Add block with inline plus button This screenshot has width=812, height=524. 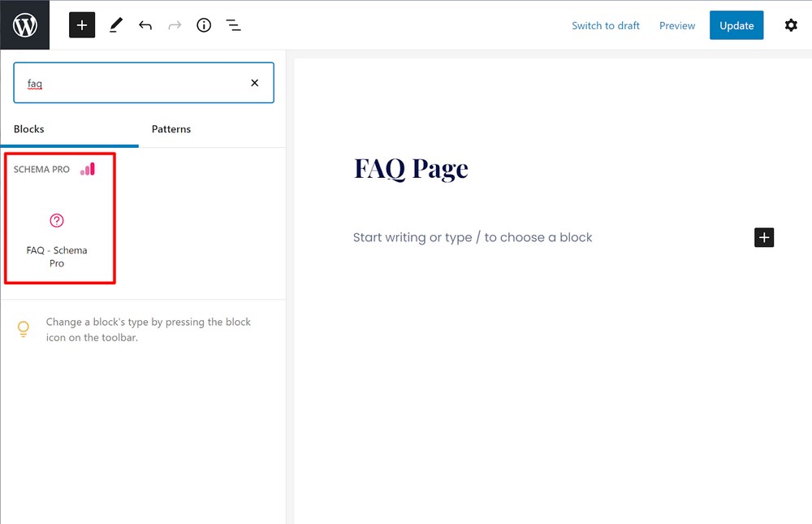[764, 237]
